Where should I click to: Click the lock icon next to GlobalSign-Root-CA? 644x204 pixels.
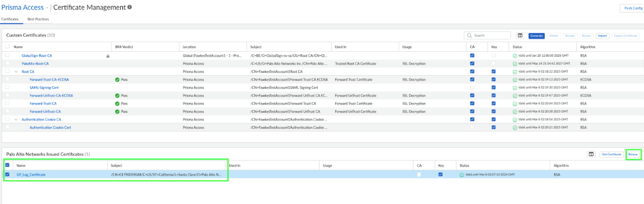tap(107, 56)
